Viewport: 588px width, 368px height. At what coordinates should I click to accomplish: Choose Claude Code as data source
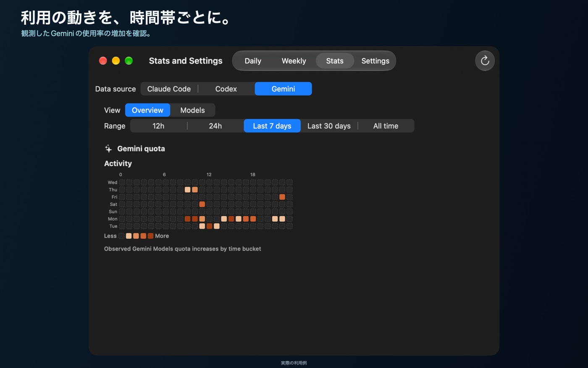[169, 89]
